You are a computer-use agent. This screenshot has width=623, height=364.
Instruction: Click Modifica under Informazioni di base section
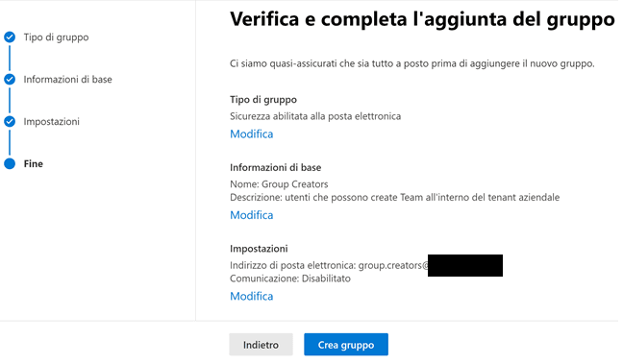252,215
